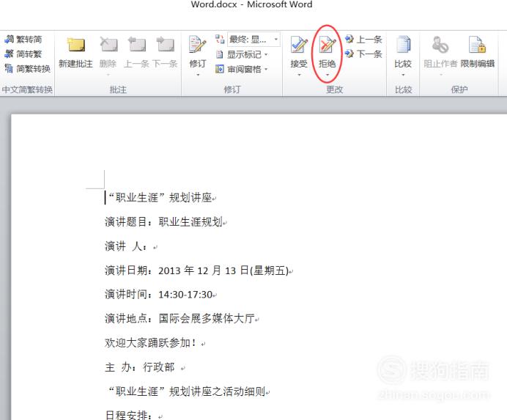Go to previous comment (上一条) in 批注 group
This screenshot has width=507, height=420.
click(137, 45)
